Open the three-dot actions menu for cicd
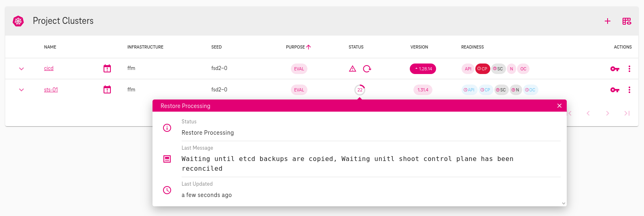644x216 pixels. tap(629, 69)
